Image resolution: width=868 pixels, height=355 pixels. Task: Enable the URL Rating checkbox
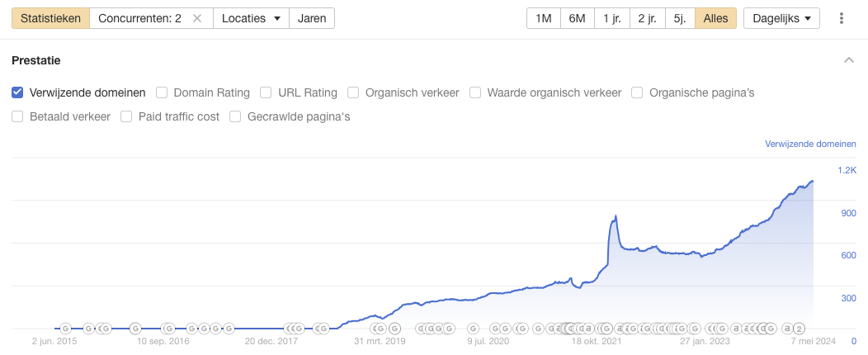click(266, 92)
